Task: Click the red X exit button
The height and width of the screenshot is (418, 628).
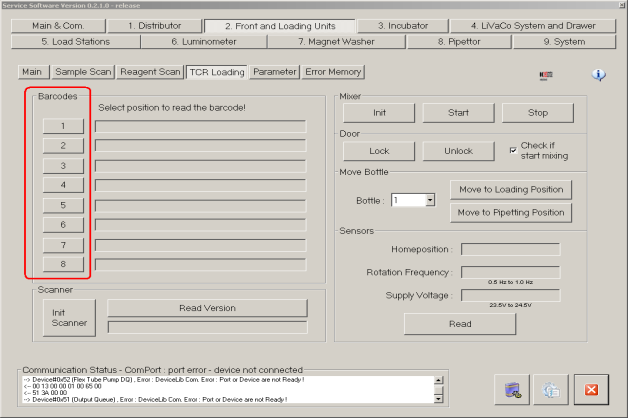Action: click(x=591, y=389)
